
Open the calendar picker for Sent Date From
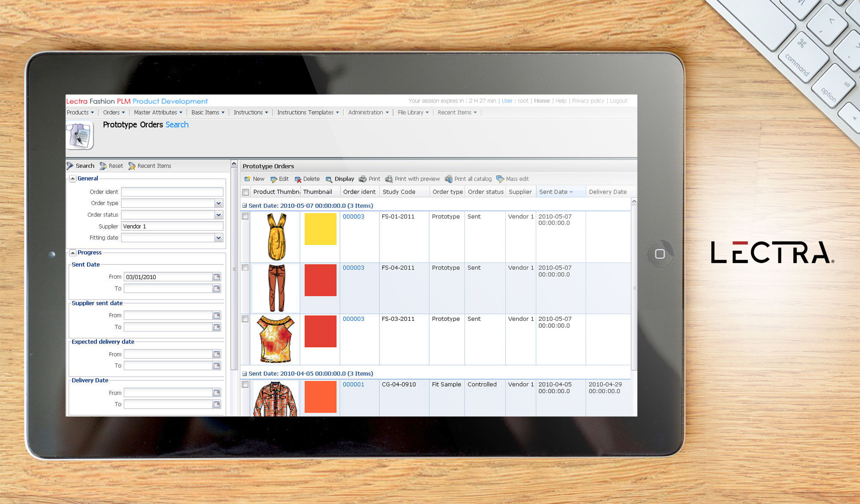(x=217, y=277)
